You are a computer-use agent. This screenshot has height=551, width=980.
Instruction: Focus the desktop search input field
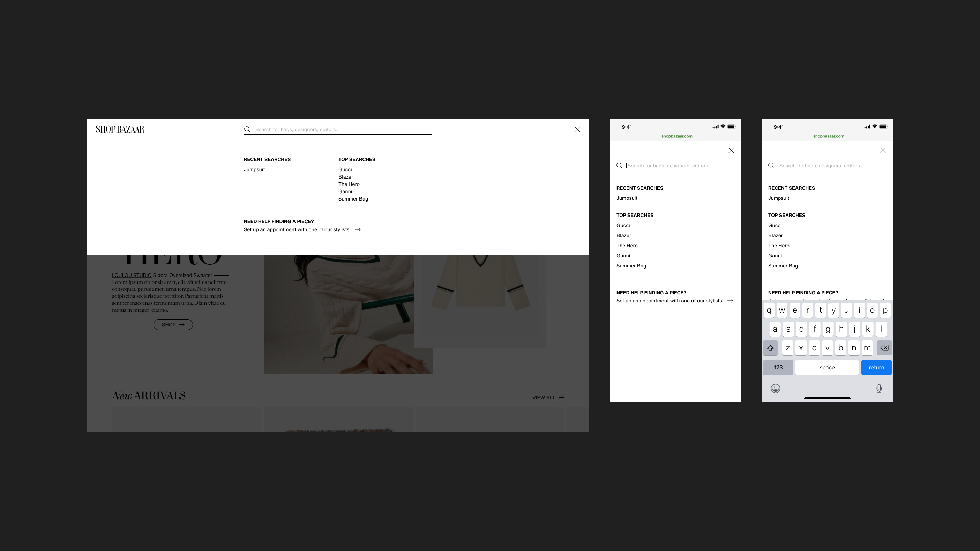[342, 129]
